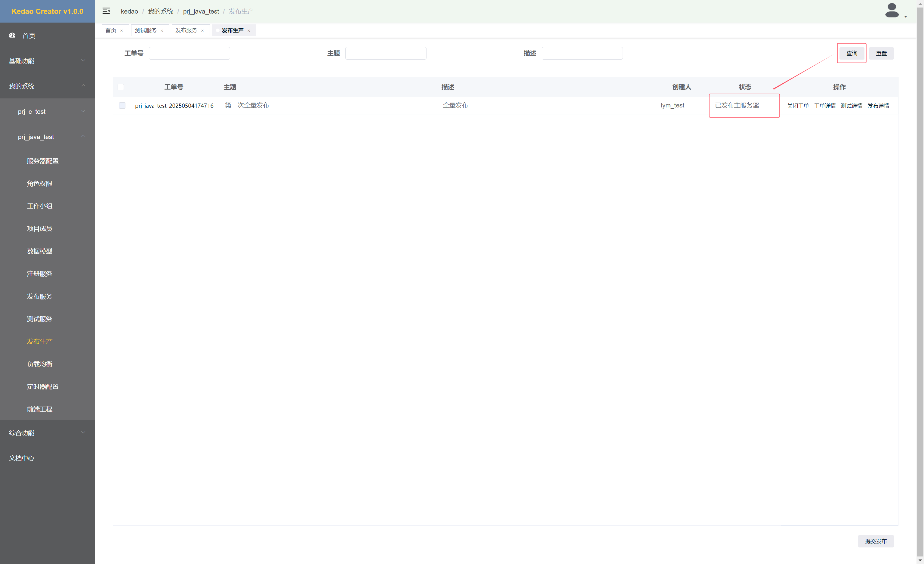Toggle the select-all header checkbox
The height and width of the screenshot is (564, 924).
point(121,87)
